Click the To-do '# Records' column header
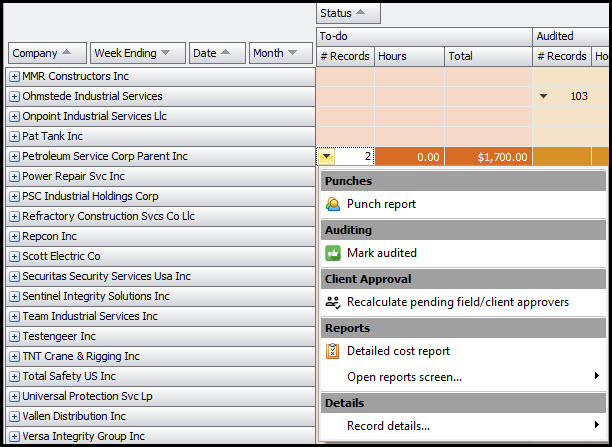 [x=345, y=56]
